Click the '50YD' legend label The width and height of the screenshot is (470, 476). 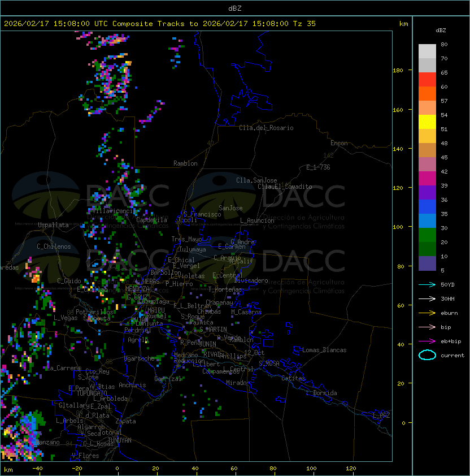[x=447, y=284]
